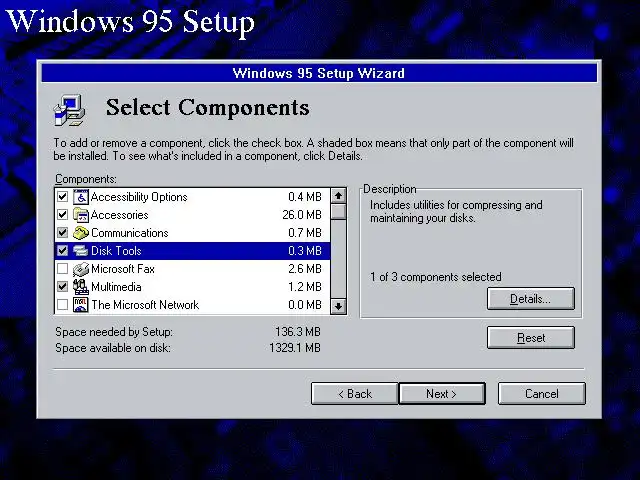
Task: Click the components list scroll down arrow
Action: [x=338, y=306]
